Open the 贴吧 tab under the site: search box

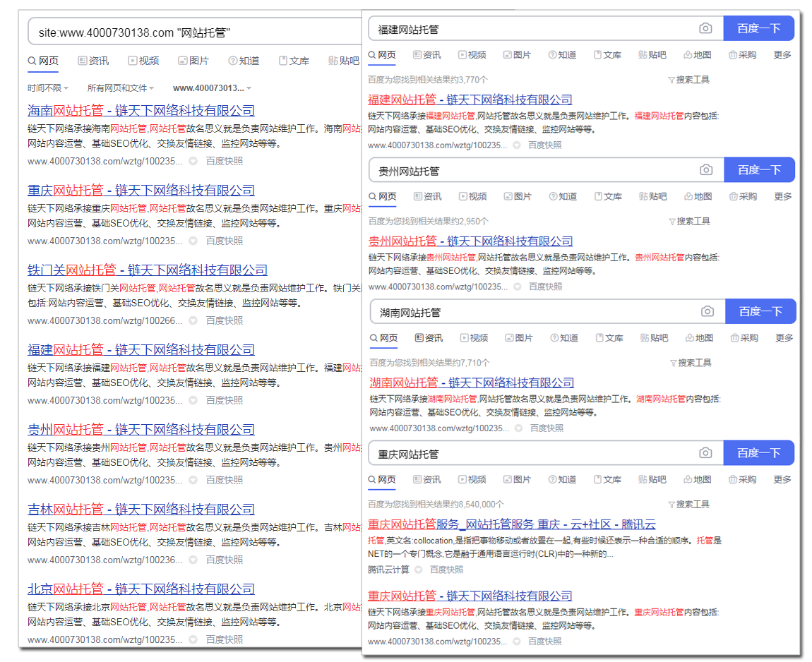click(x=344, y=61)
